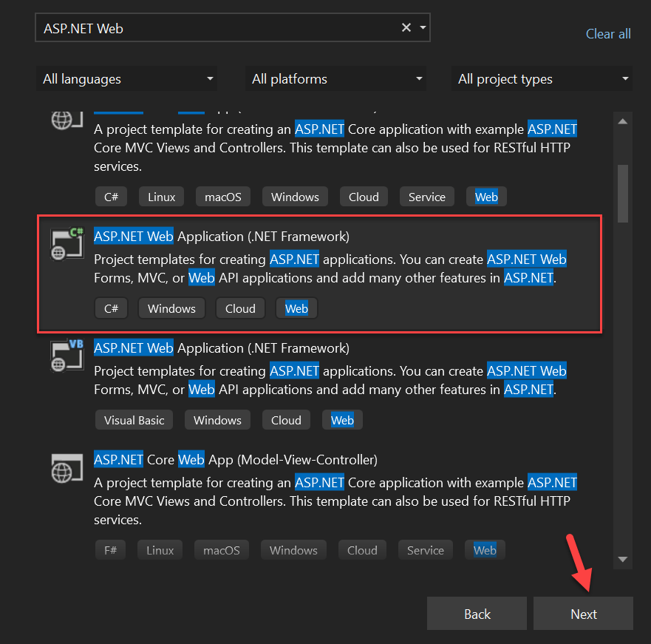
Task: Click the Web tag under the Visual Basic template
Action: [342, 420]
